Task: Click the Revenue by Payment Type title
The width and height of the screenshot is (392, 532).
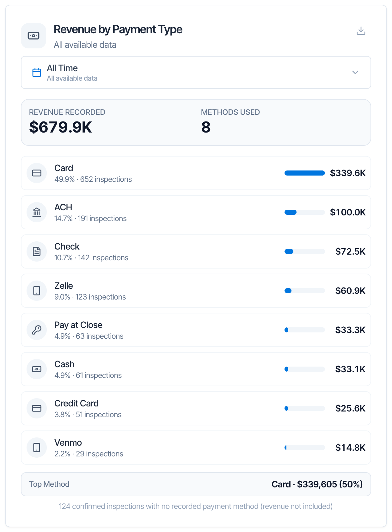Action: [118, 29]
